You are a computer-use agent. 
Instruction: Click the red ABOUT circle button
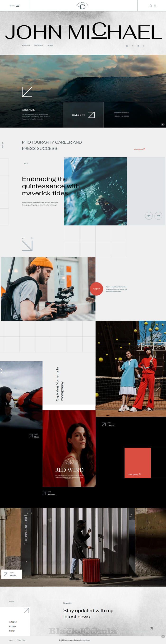click(96, 289)
